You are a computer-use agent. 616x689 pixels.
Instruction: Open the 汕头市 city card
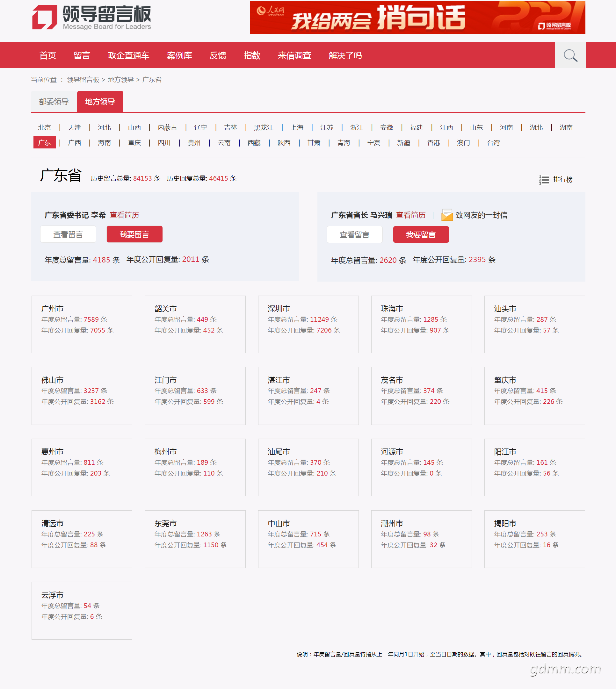535,324
